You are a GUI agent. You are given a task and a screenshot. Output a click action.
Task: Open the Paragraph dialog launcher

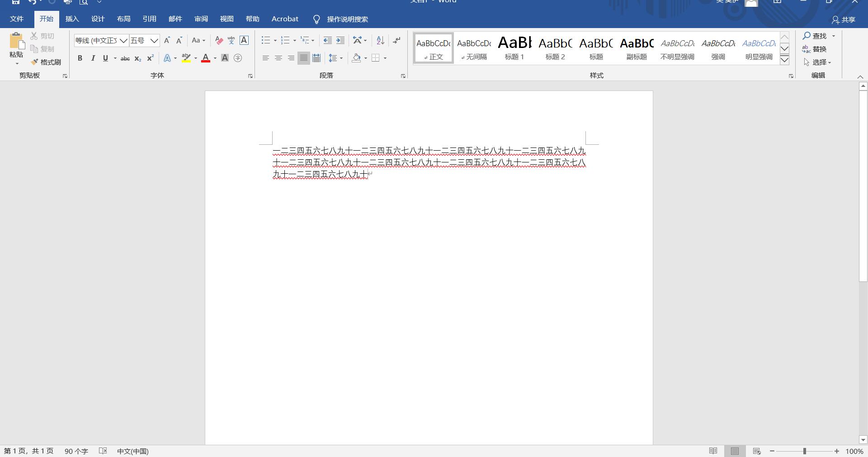(403, 76)
